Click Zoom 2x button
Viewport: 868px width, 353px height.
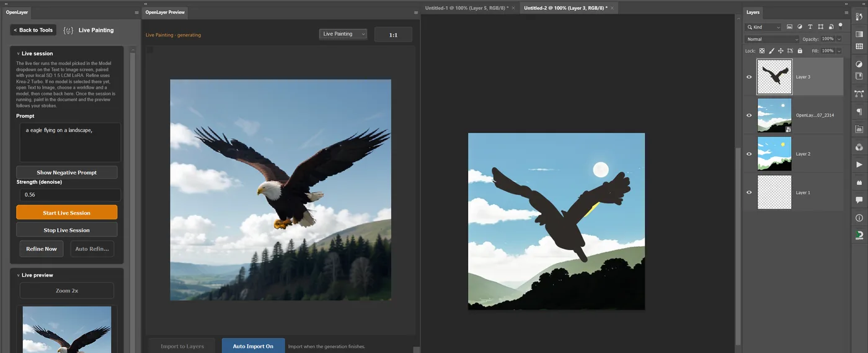67,290
